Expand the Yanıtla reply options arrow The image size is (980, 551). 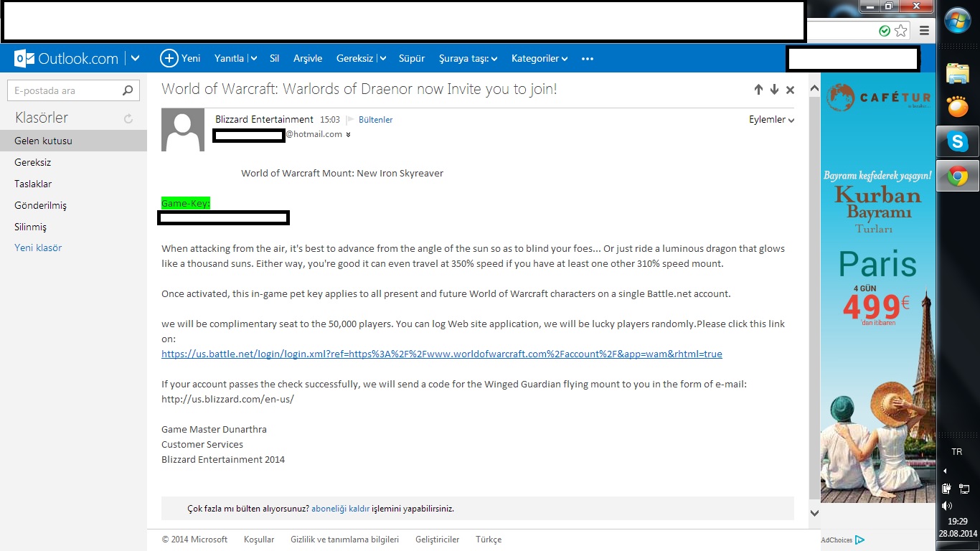point(253,59)
